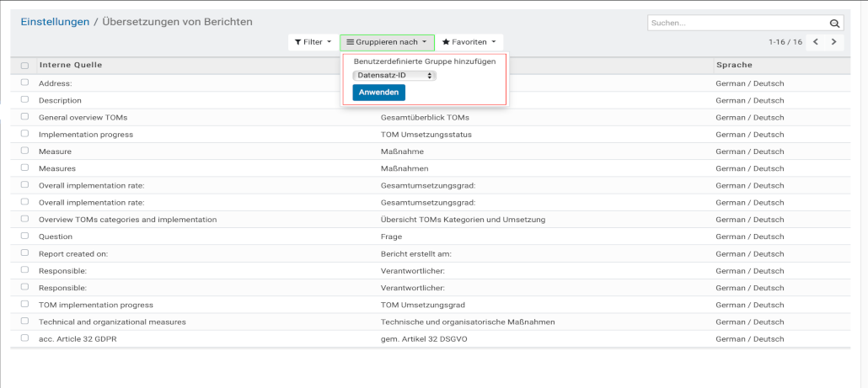Open the Einstellungen breadcrumb link
This screenshot has height=388, width=868.
[x=55, y=22]
